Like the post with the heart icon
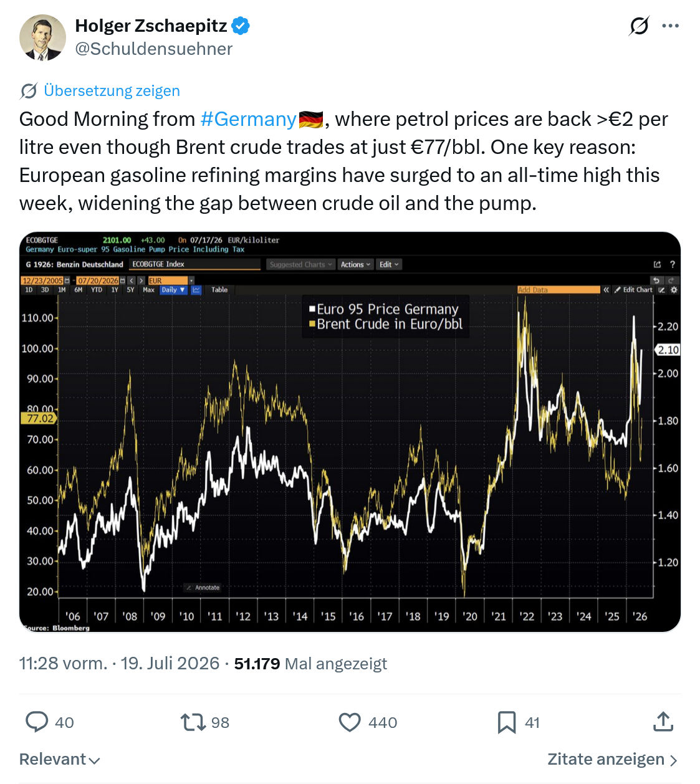 click(x=350, y=722)
